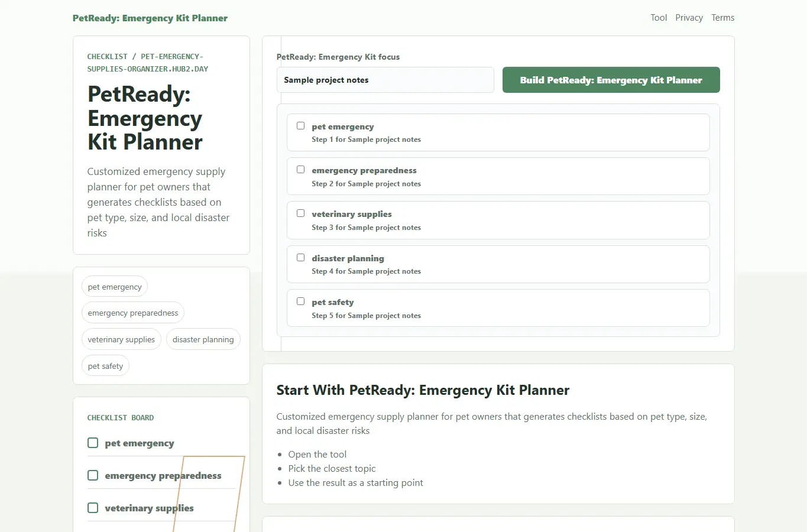Click 'Step 1 for Sample project notes' text
This screenshot has height=532, width=807.
366,140
